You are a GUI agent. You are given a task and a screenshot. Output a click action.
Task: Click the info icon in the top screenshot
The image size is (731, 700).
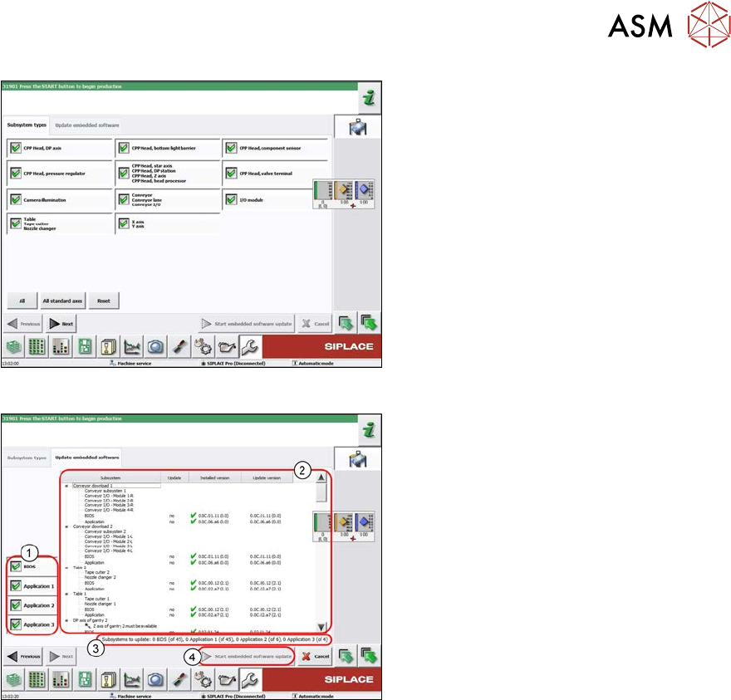point(369,98)
